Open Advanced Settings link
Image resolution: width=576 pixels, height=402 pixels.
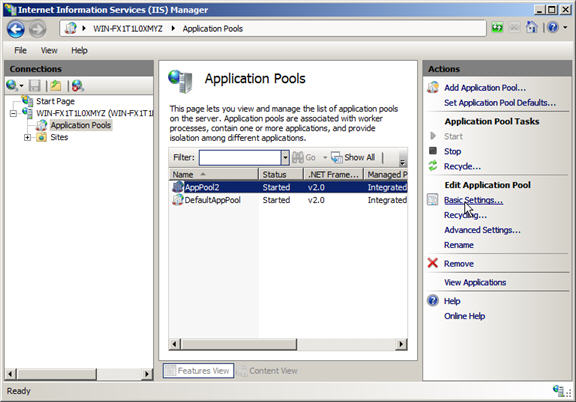click(482, 230)
